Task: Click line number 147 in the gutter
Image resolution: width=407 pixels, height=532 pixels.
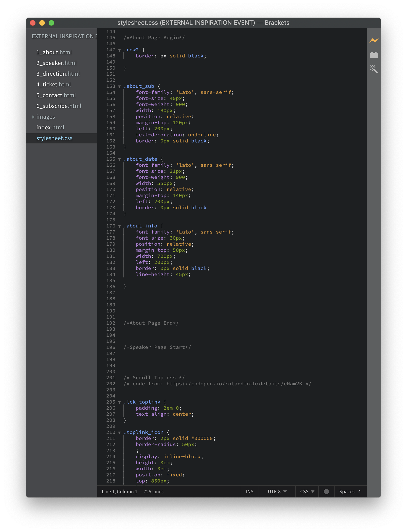Action: tap(111, 50)
